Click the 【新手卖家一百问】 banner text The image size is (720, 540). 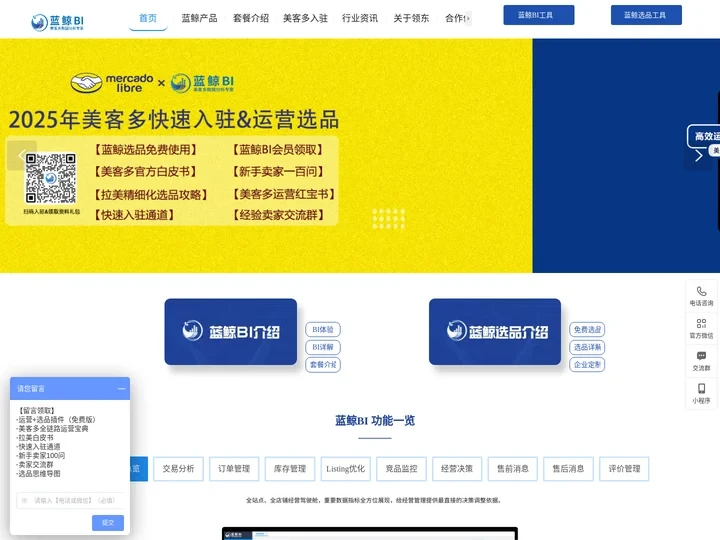279,172
